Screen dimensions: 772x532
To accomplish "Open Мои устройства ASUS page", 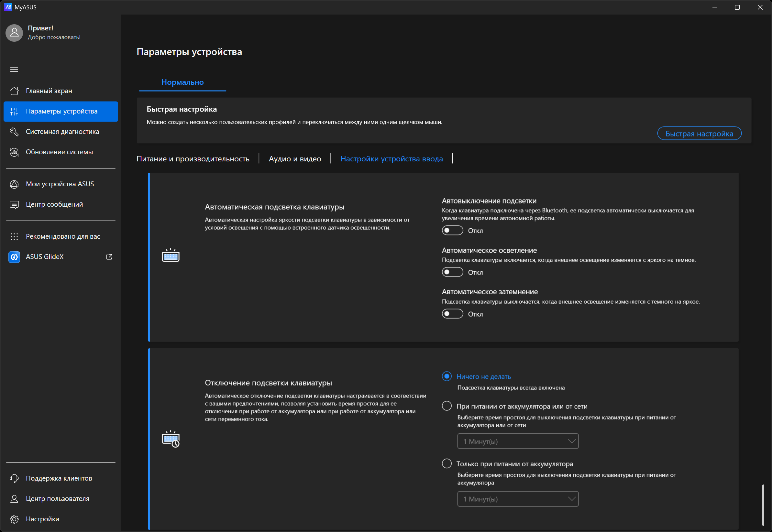I will tap(61, 184).
